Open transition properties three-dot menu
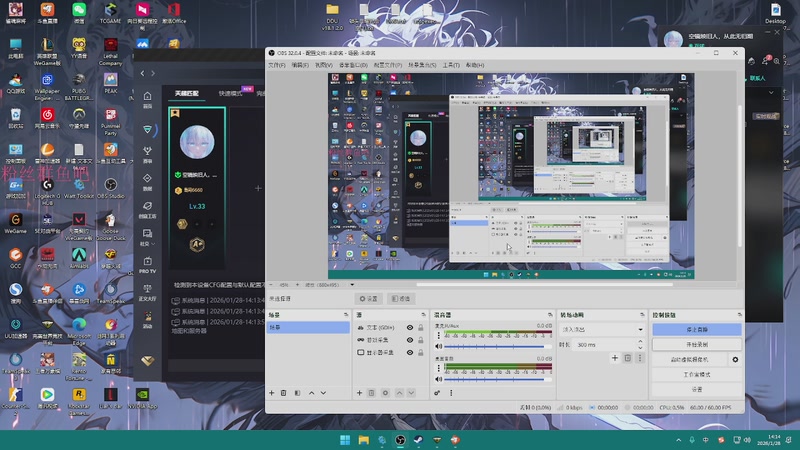The height and width of the screenshot is (450, 800). tap(640, 358)
